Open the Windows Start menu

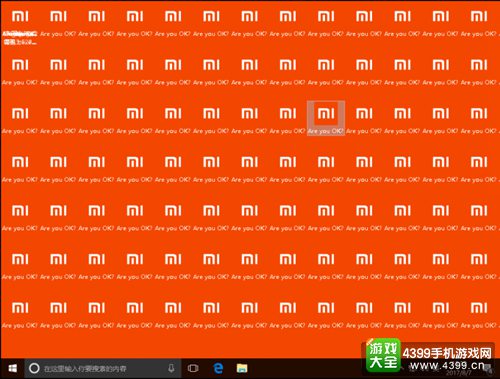click(x=12, y=368)
